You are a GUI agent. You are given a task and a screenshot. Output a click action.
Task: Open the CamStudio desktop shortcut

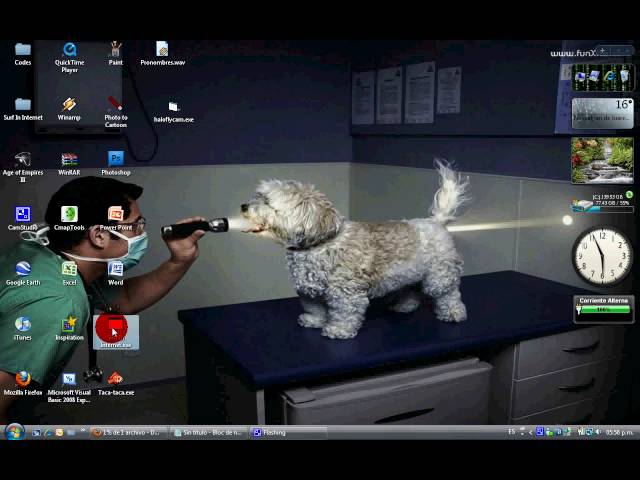[x=23, y=219]
